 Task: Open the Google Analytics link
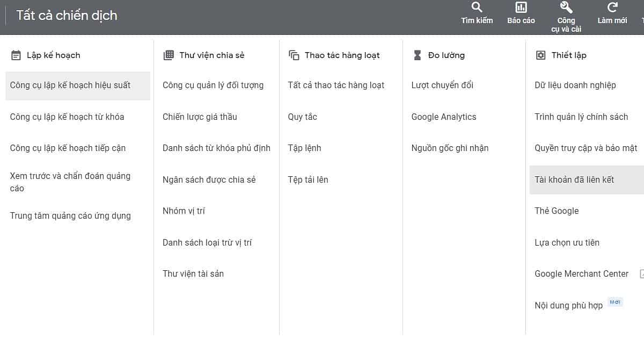click(444, 117)
